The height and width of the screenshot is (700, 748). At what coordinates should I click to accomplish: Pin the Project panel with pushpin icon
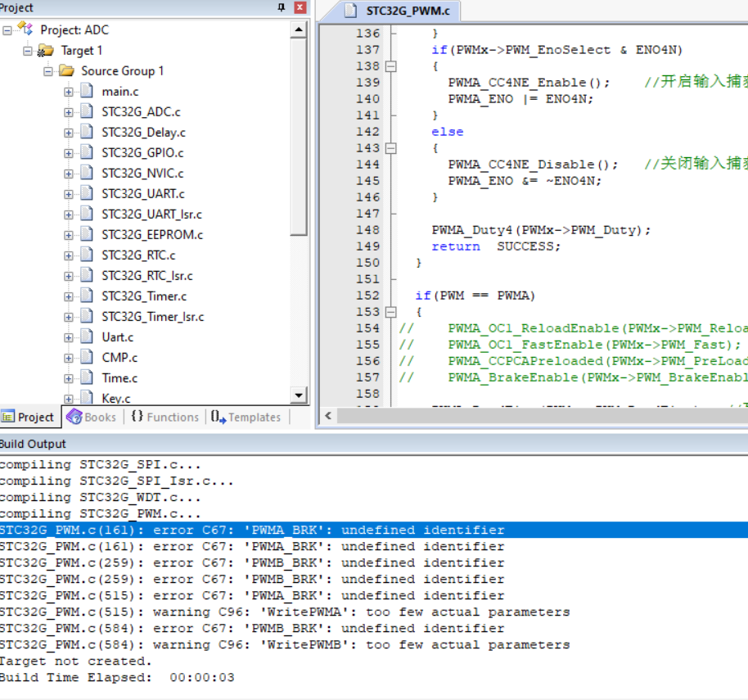(282, 7)
